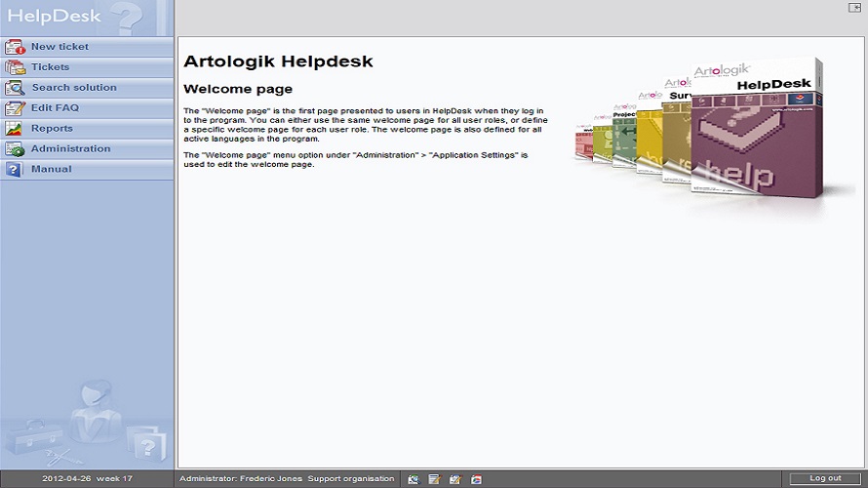
Task: Open the Edit FAQ menu item
Action: [x=87, y=108]
